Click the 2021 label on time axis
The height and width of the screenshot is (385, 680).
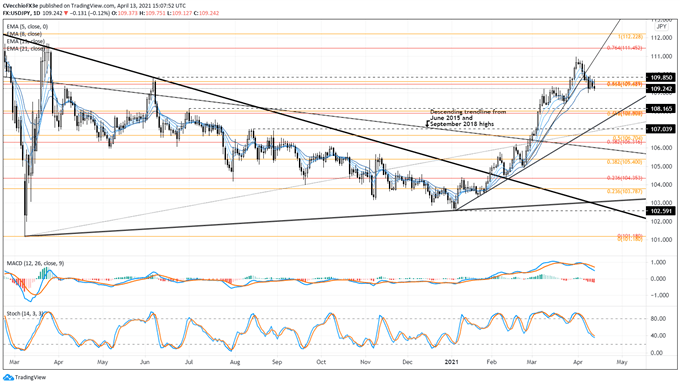point(452,362)
